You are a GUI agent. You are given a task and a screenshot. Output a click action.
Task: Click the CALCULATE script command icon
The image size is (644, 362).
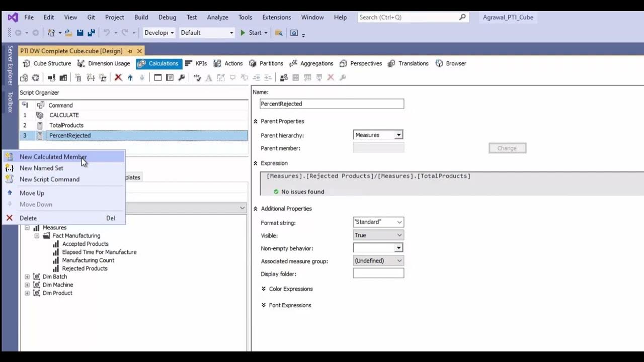pos(40,115)
